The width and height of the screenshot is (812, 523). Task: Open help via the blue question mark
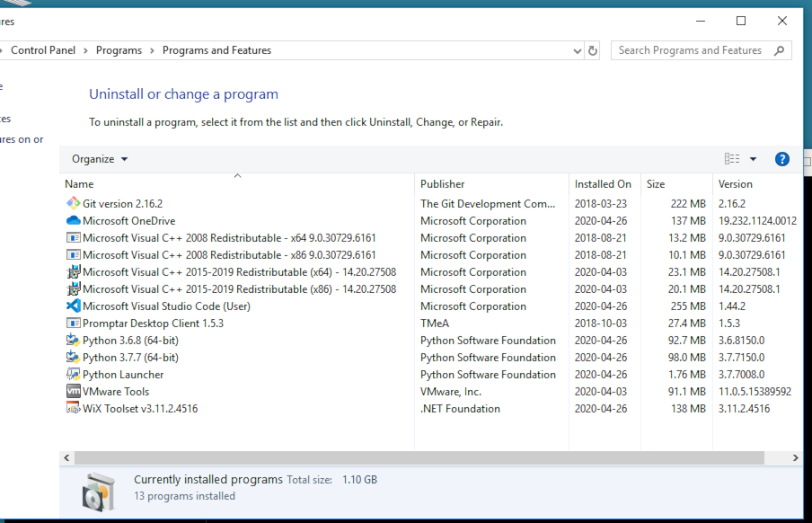[782, 159]
